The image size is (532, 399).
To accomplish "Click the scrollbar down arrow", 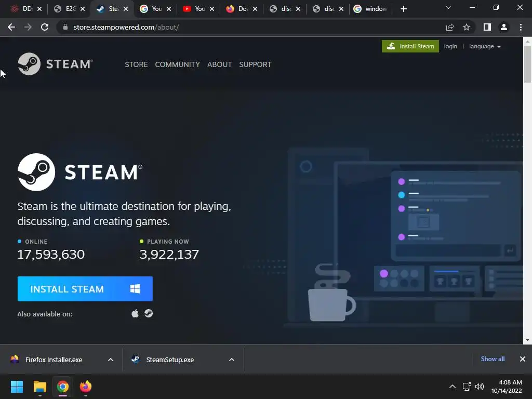I will 528,340.
